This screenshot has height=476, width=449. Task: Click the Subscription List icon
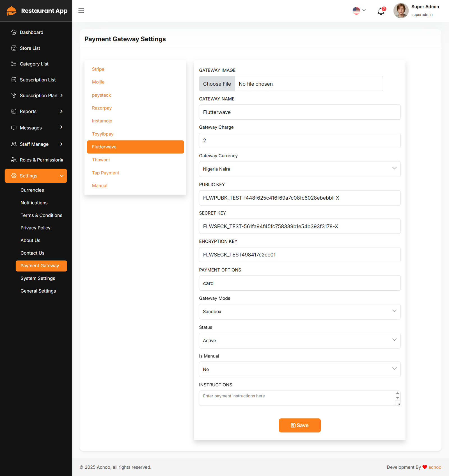point(14,80)
